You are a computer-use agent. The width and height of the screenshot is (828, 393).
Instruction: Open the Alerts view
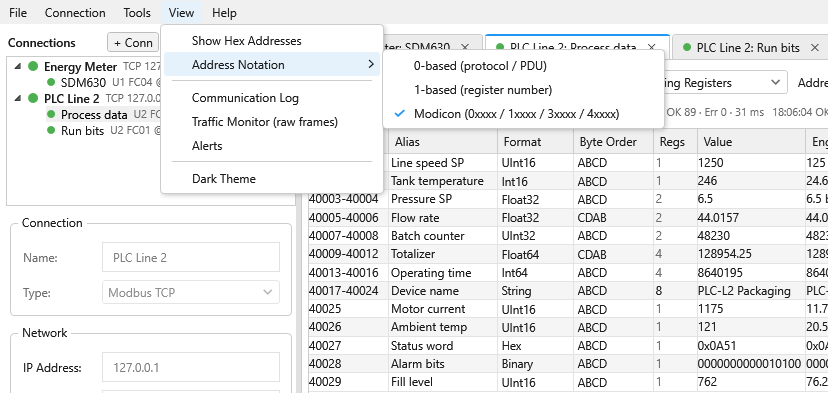(272, 146)
